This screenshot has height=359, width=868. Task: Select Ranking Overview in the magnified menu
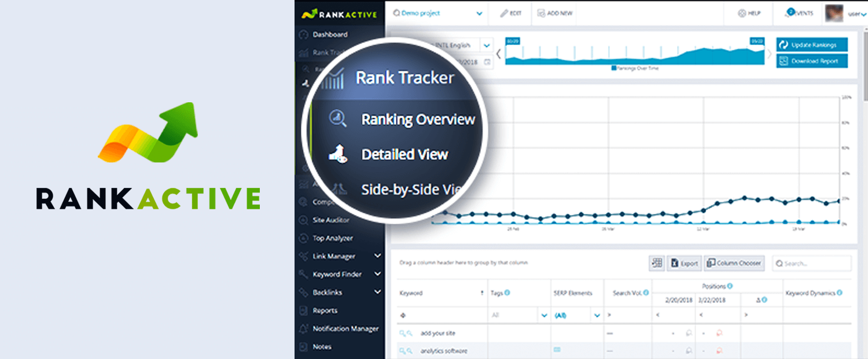pos(418,120)
